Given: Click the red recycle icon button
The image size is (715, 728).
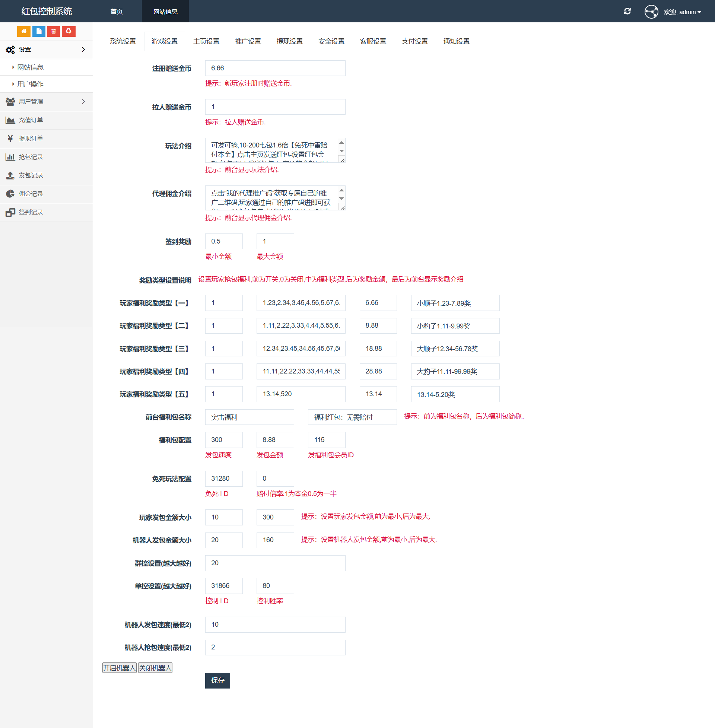Looking at the screenshot, I should pyautogui.click(x=69, y=31).
